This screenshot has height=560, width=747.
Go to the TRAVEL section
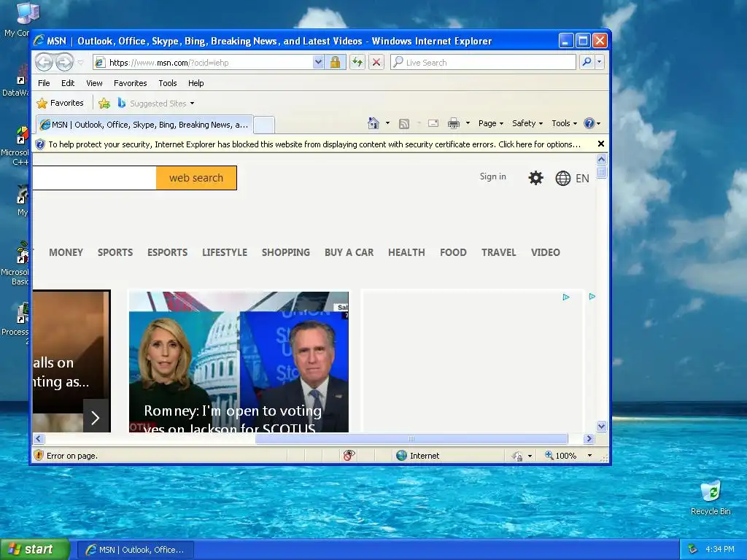499,252
